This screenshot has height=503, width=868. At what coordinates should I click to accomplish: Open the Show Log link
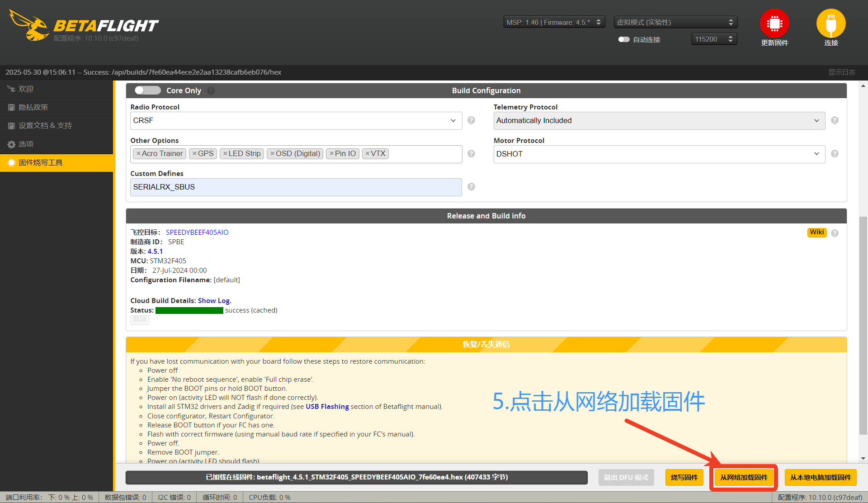214,301
